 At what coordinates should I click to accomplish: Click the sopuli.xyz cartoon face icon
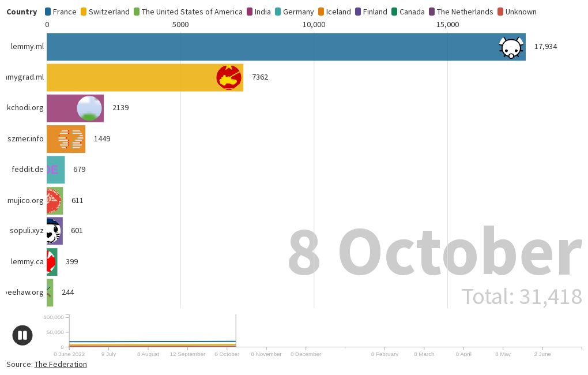(x=53, y=231)
